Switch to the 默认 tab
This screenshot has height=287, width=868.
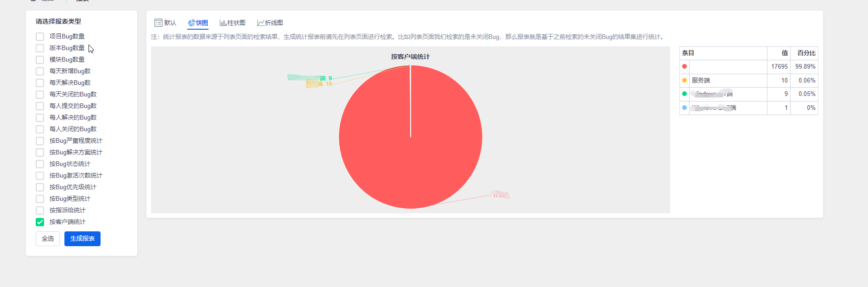pyautogui.click(x=165, y=23)
